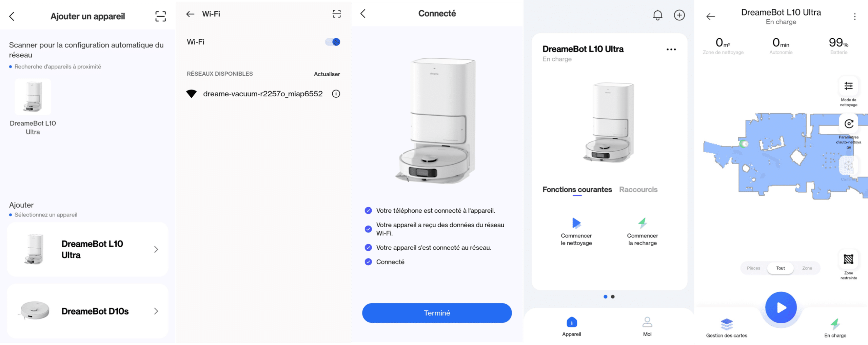Screen dimensions: 868x345
Task: Tap checkmark for phone connected to device
Action: (x=368, y=211)
